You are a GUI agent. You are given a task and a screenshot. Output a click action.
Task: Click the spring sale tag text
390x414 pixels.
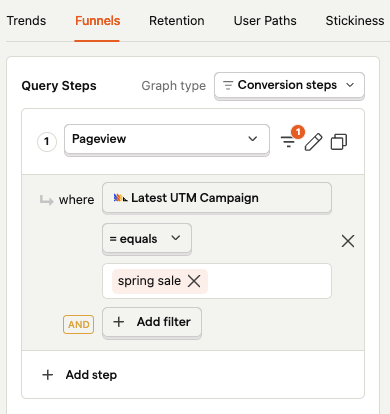click(149, 281)
